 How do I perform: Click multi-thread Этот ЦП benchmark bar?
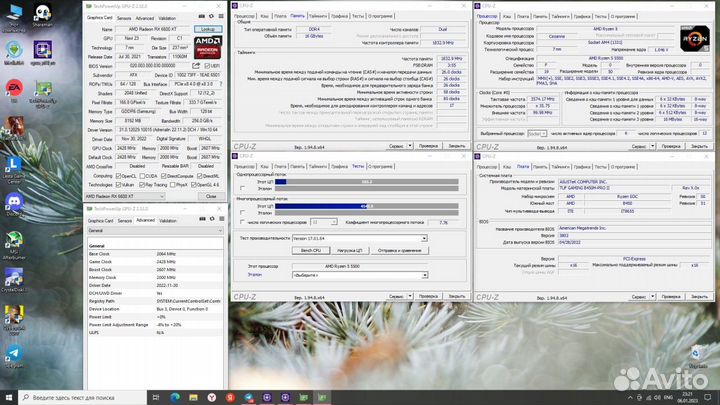(x=366, y=206)
